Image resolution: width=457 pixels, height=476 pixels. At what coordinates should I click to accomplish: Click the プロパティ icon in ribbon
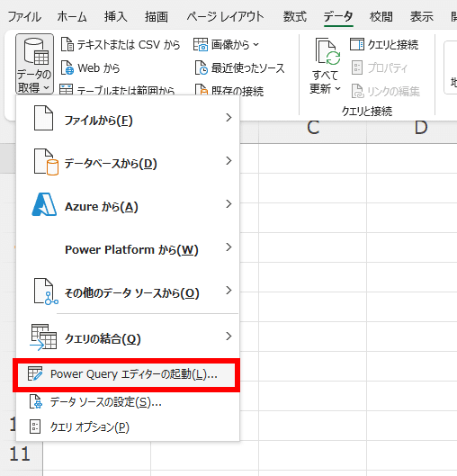point(357,67)
